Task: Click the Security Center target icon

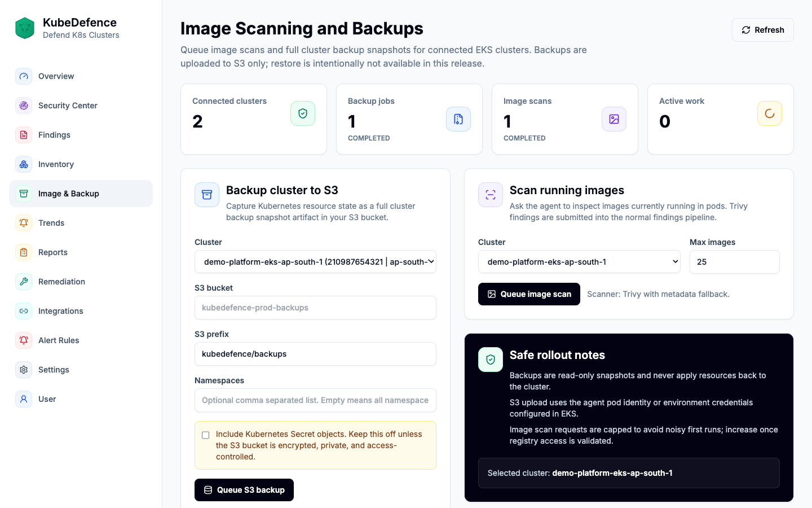Action: [x=24, y=106]
